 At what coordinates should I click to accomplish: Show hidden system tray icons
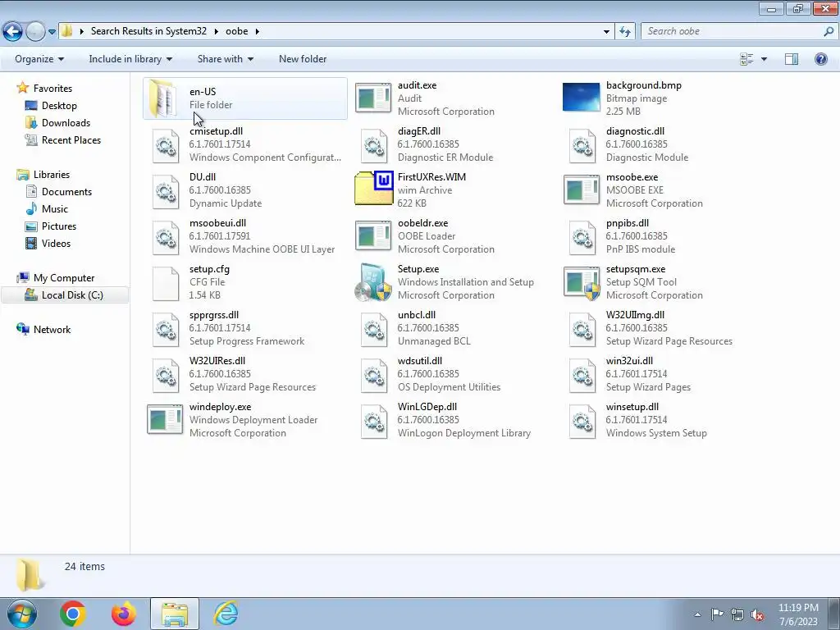pyautogui.click(x=697, y=614)
